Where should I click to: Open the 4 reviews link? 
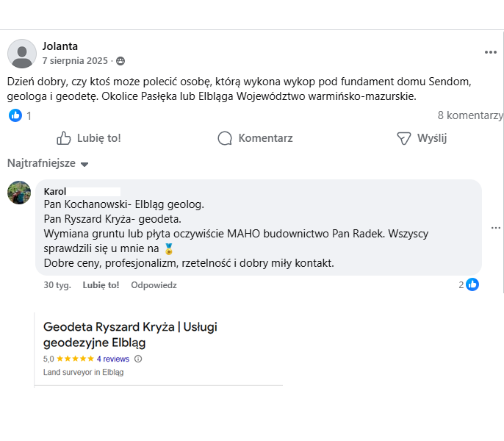(112, 359)
